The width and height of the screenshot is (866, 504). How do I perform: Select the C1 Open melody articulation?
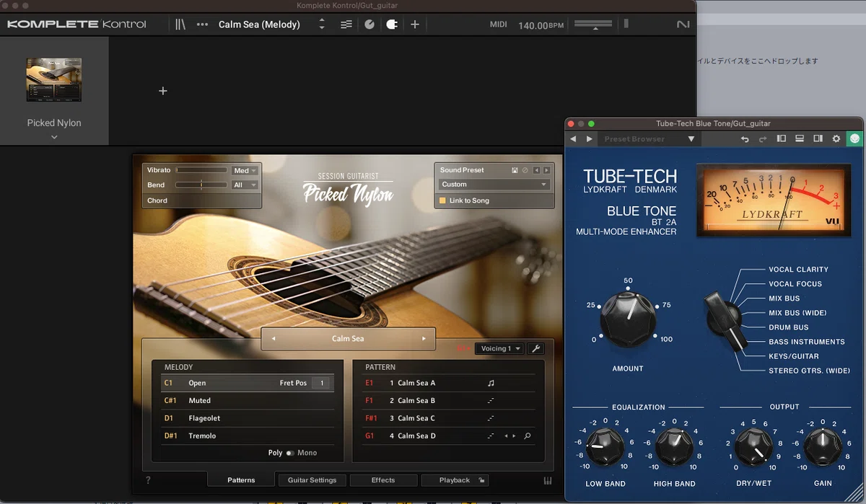tap(247, 383)
